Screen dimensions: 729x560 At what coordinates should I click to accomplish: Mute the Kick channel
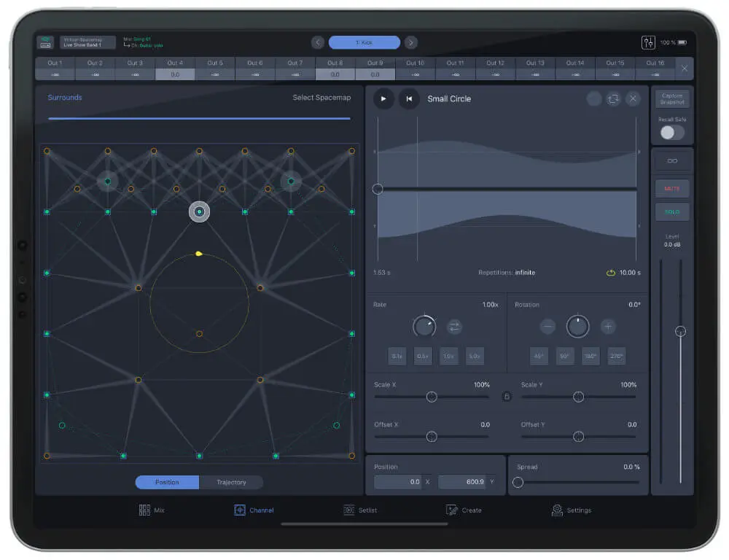point(672,188)
